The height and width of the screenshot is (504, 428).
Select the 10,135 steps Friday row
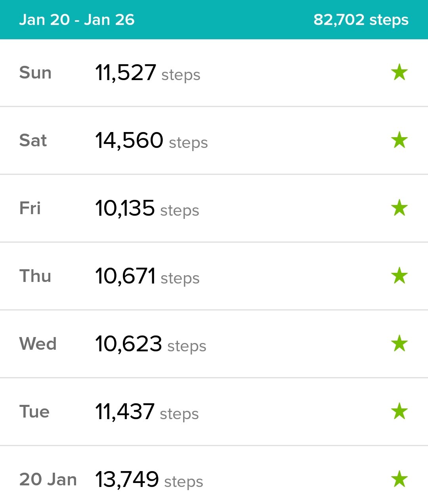tap(147, 209)
